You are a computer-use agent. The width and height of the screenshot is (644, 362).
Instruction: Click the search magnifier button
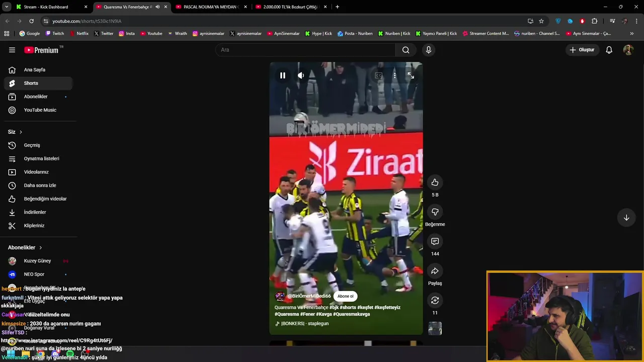[406, 50]
